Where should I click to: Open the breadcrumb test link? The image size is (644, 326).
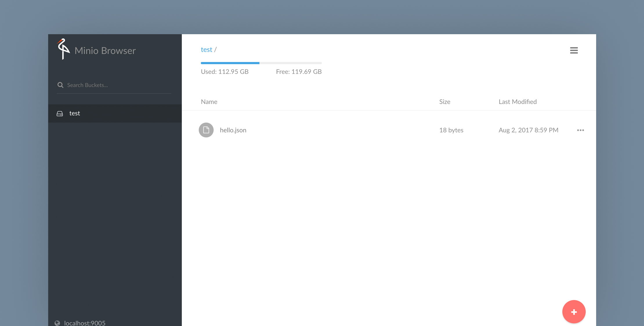pos(207,49)
